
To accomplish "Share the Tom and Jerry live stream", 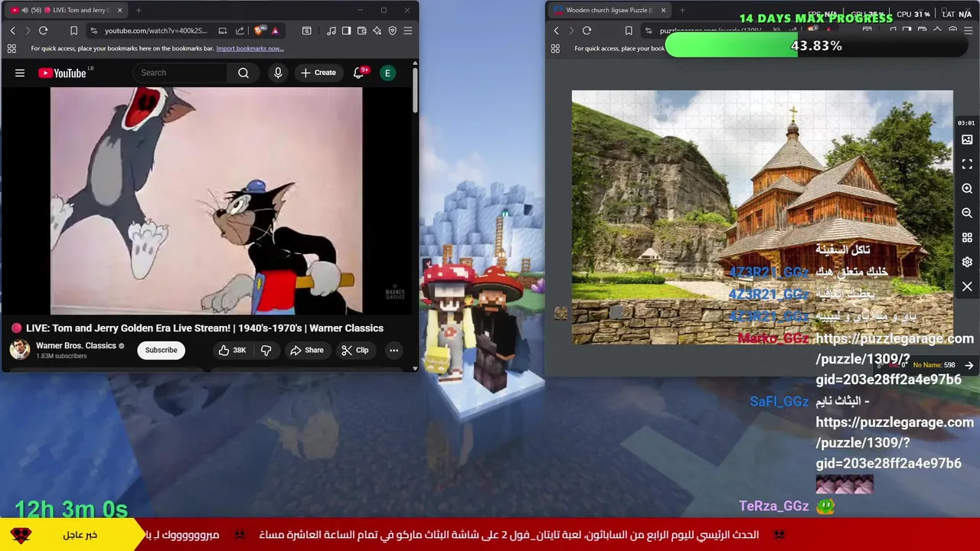I will 306,350.
